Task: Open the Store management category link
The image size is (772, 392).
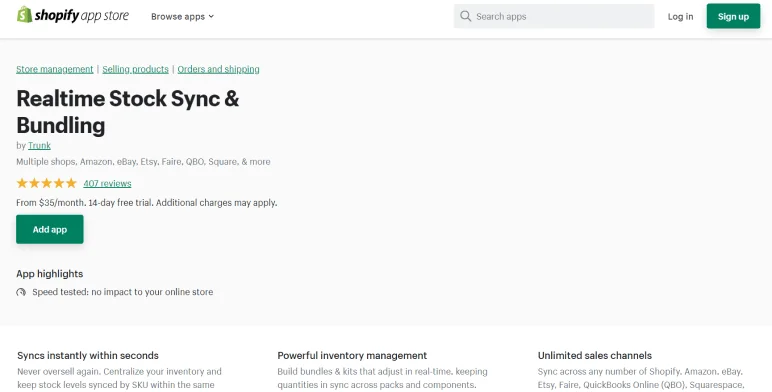Action: pos(55,69)
